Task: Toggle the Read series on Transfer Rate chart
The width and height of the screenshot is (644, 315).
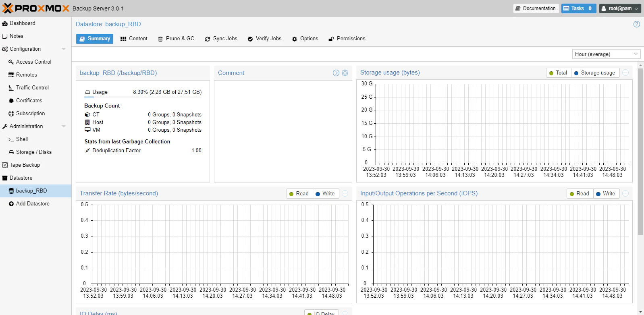Action: 299,194
